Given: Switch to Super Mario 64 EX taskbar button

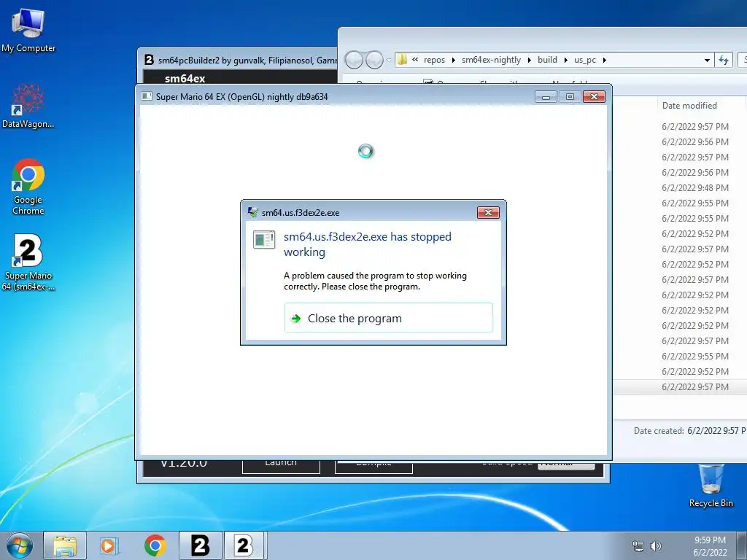Looking at the screenshot, I should [x=244, y=545].
